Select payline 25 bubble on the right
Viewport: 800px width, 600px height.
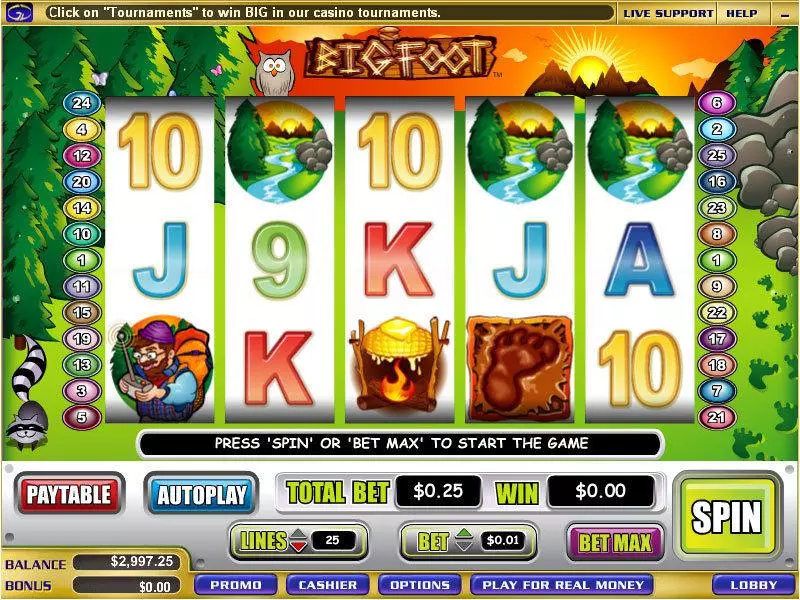click(716, 155)
